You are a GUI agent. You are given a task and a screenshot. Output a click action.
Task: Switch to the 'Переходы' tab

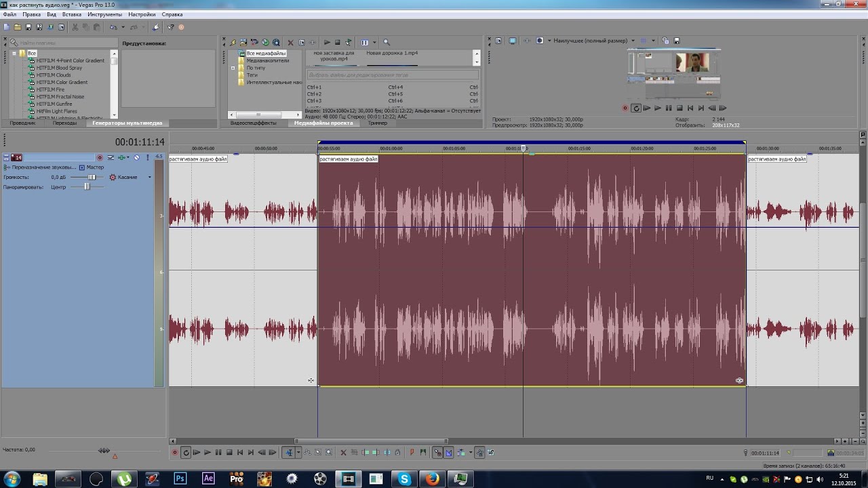tap(65, 123)
